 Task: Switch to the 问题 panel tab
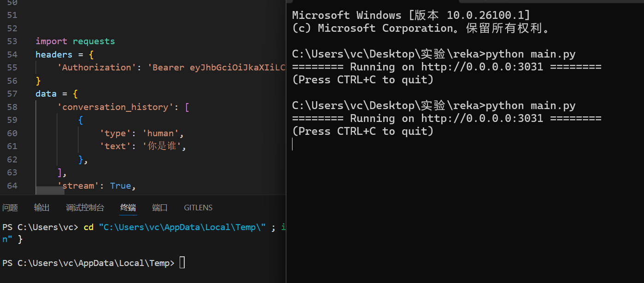click(x=10, y=208)
